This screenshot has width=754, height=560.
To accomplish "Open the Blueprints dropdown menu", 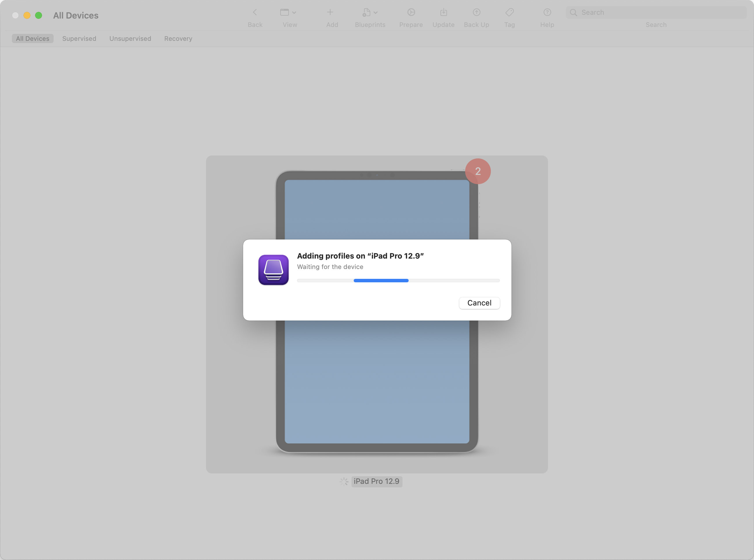I will [370, 12].
